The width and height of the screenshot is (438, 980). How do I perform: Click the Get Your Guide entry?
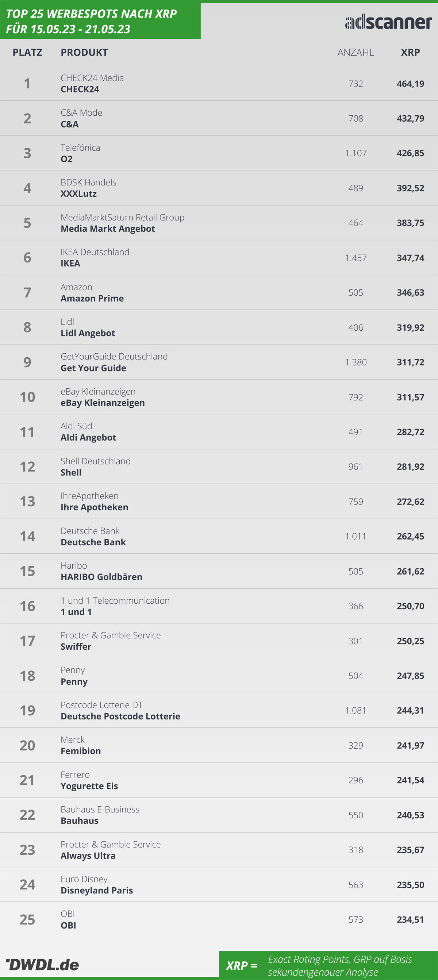tap(93, 368)
